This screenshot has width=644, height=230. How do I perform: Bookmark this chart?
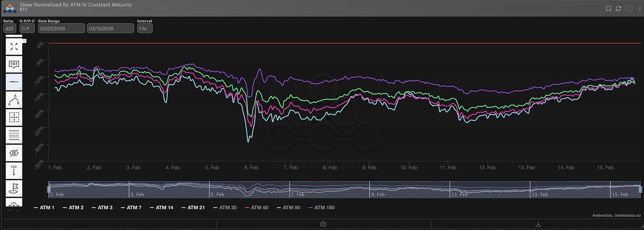point(609,8)
